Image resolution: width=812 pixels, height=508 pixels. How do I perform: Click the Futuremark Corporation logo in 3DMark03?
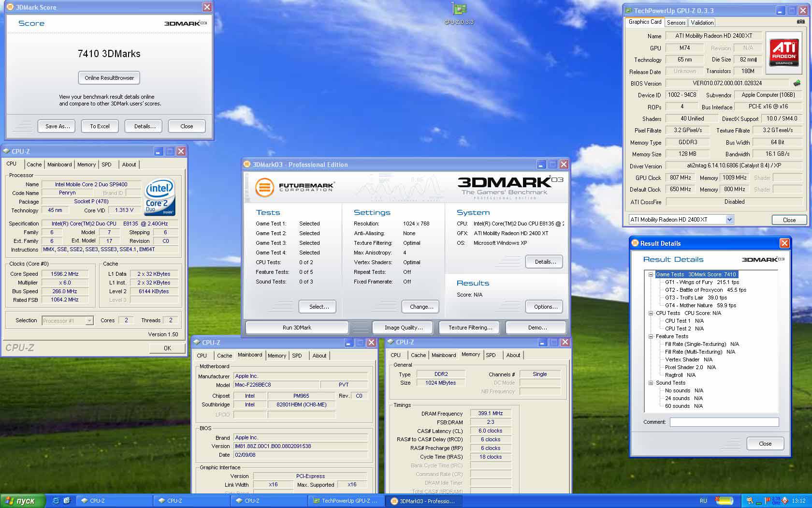click(295, 187)
